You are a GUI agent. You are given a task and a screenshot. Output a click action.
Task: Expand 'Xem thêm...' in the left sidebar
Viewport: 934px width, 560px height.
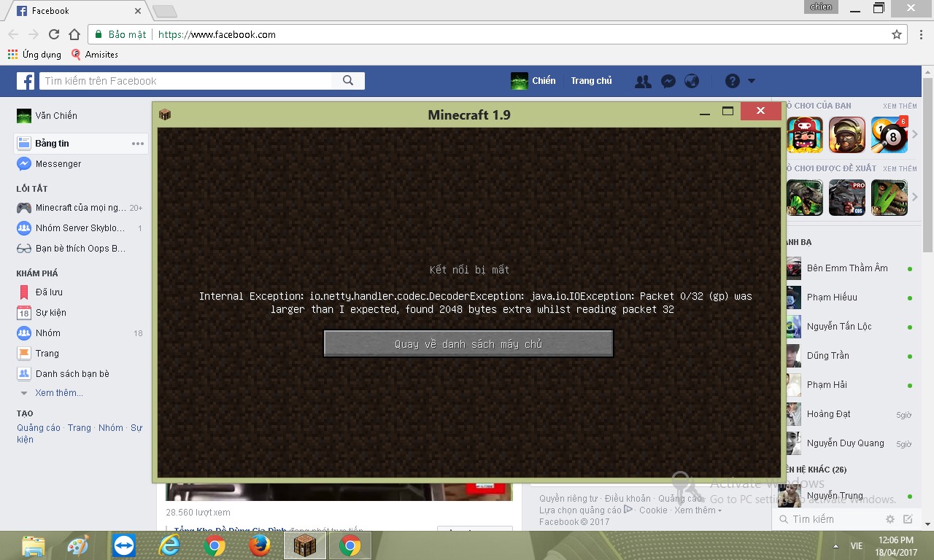[x=58, y=393]
